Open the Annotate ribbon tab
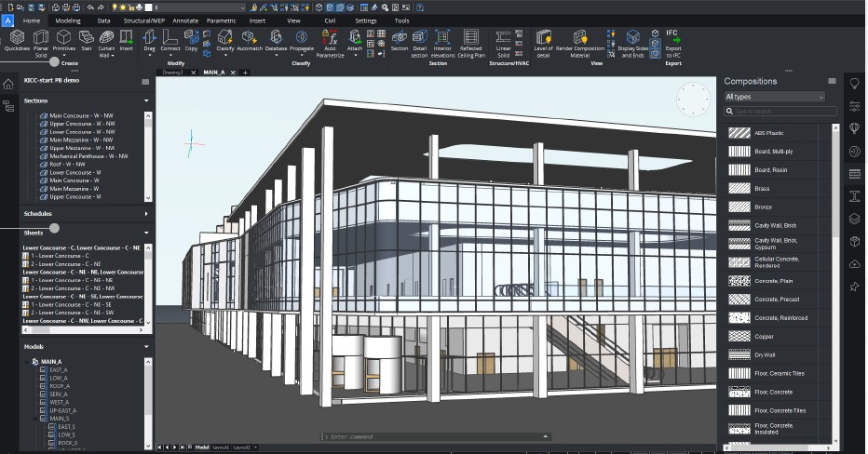The width and height of the screenshot is (868, 454). point(185,20)
